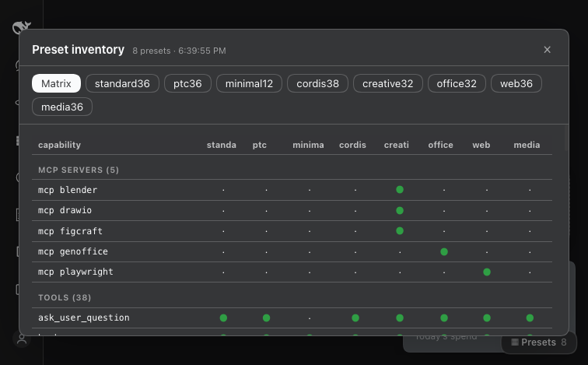Click ask_user_question green dot under standa

pyautogui.click(x=223, y=318)
